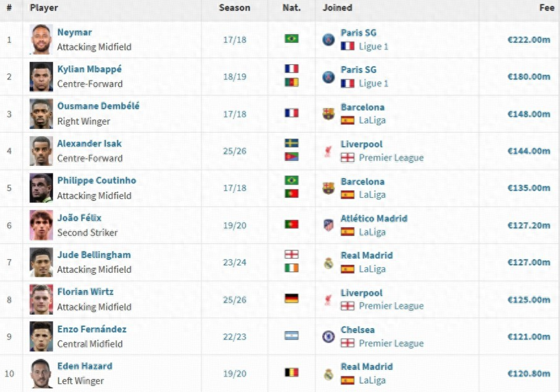Click Eden Hazard's player photo thumbnail
This screenshot has width=560, height=392.
(41, 374)
